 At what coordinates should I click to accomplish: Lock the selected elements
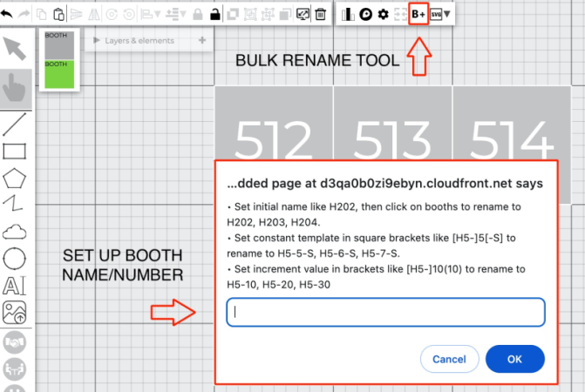click(x=198, y=14)
